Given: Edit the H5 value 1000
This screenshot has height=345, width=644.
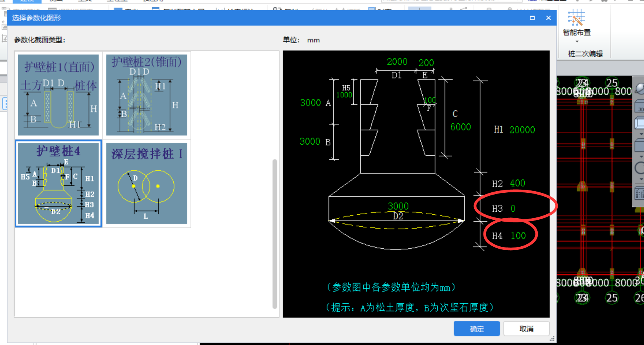Looking at the screenshot, I should point(344,95).
